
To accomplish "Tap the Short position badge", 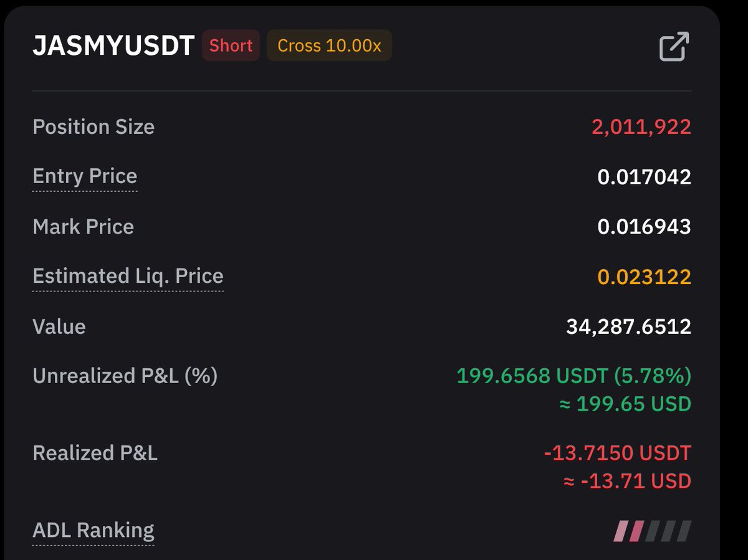I will click(x=231, y=45).
